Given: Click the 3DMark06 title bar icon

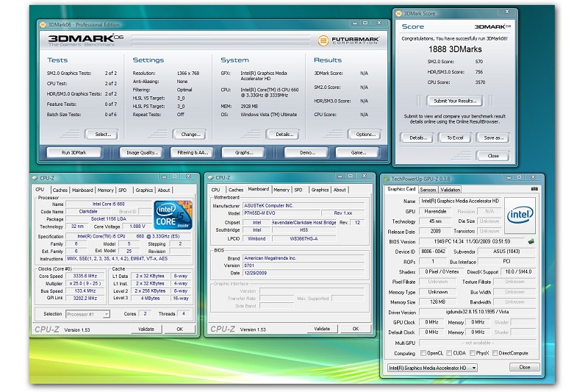Looking at the screenshot, I should coord(43,25).
